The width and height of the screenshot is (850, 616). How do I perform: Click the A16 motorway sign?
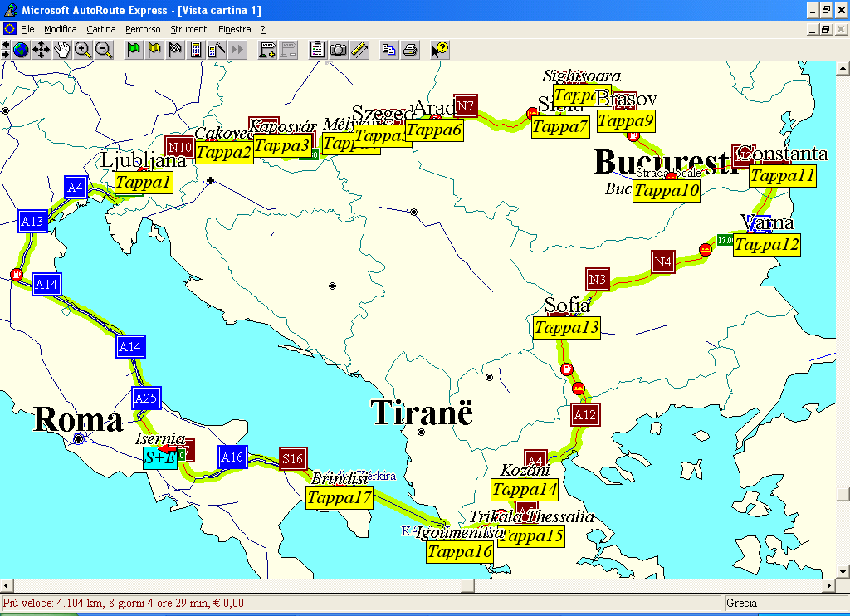point(232,457)
